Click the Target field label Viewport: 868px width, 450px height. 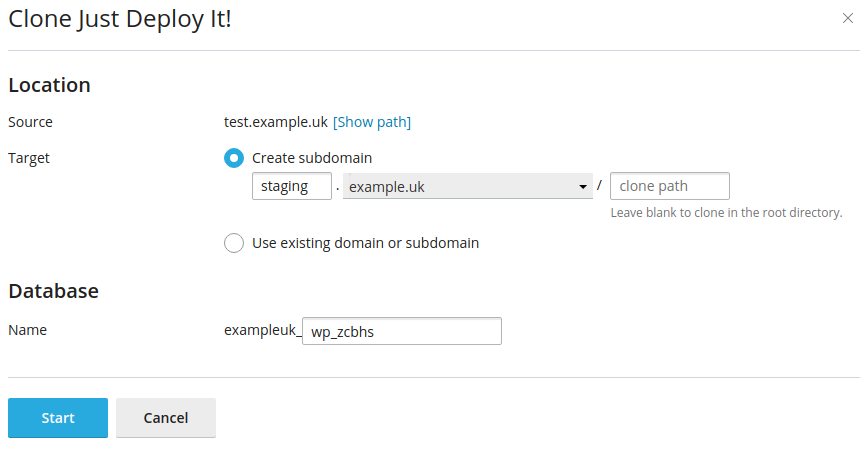pos(29,158)
